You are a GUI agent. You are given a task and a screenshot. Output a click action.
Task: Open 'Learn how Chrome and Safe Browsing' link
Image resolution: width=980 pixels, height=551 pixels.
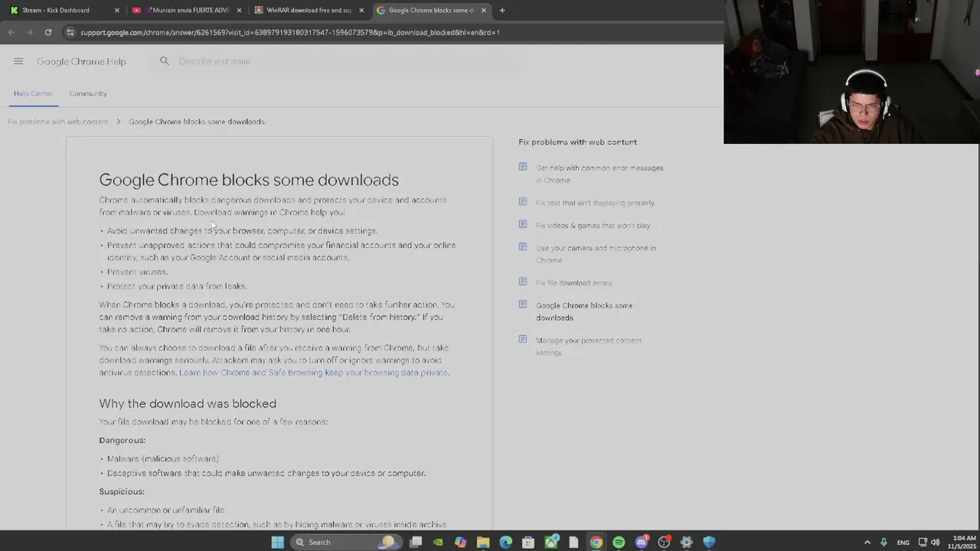click(x=314, y=373)
